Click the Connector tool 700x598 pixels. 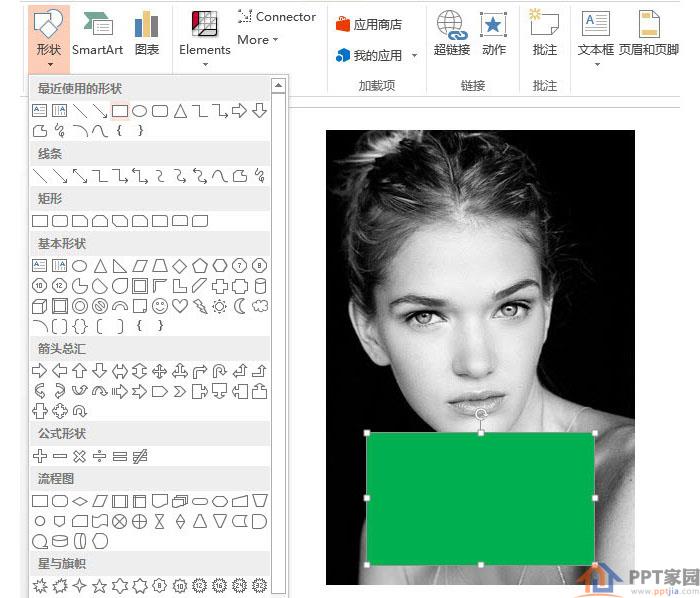277,17
